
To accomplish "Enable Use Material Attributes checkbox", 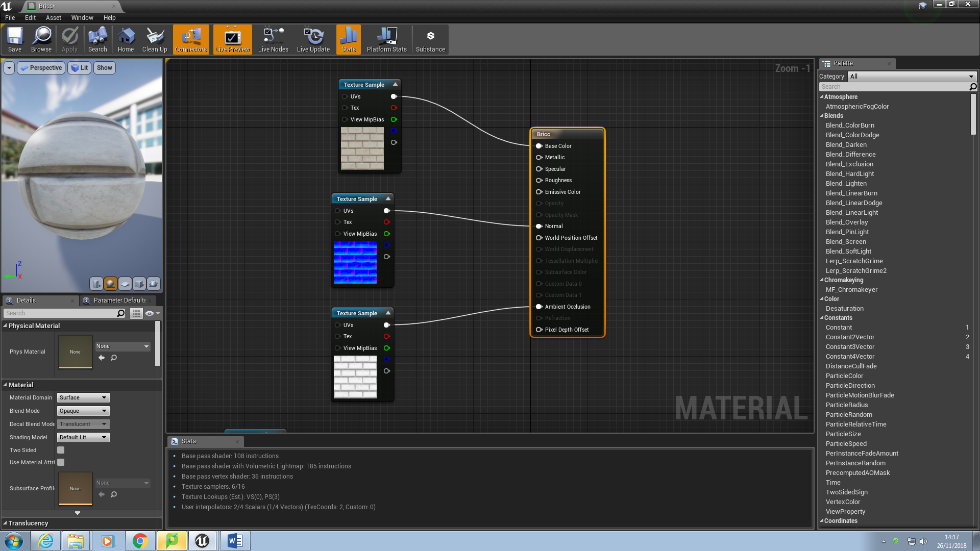I will [61, 462].
